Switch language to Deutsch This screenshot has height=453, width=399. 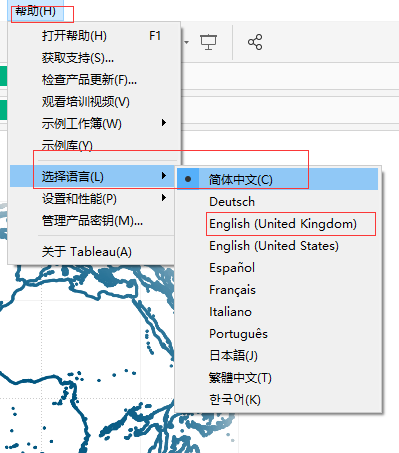(x=278, y=202)
